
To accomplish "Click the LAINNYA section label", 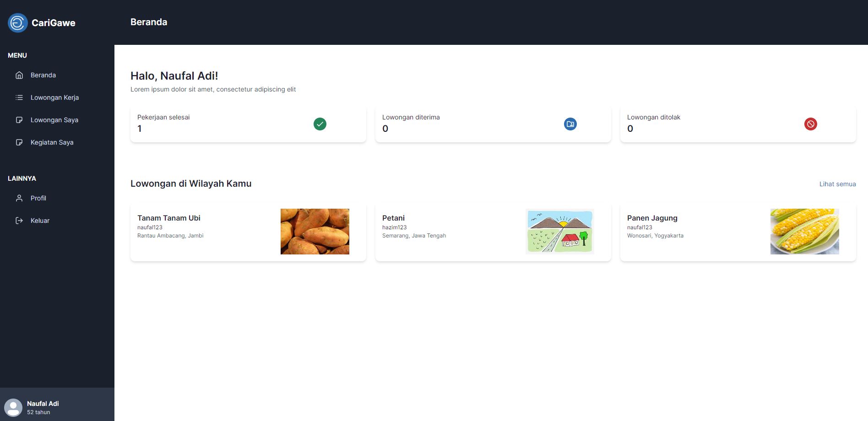I will click(x=22, y=178).
